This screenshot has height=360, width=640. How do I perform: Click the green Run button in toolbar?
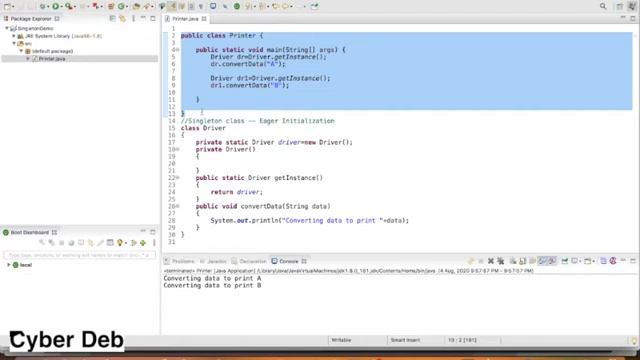point(55,6)
